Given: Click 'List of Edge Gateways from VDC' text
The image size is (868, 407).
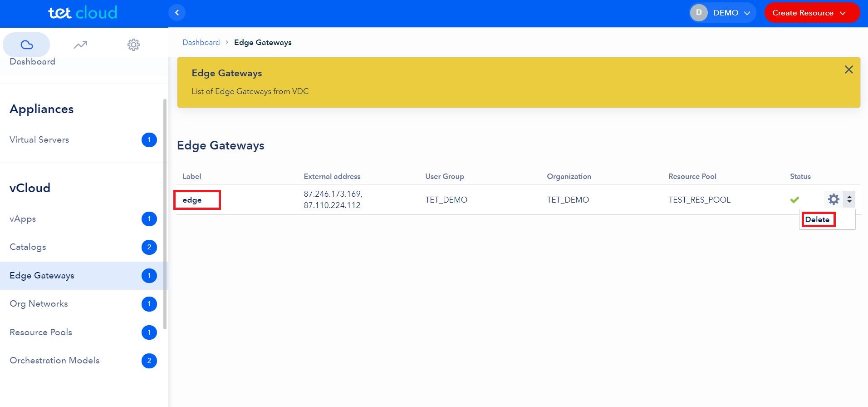Looking at the screenshot, I should pos(250,91).
